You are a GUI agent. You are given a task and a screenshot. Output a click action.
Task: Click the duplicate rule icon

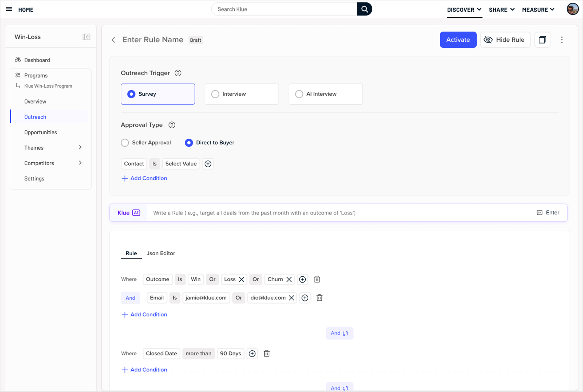(x=542, y=40)
